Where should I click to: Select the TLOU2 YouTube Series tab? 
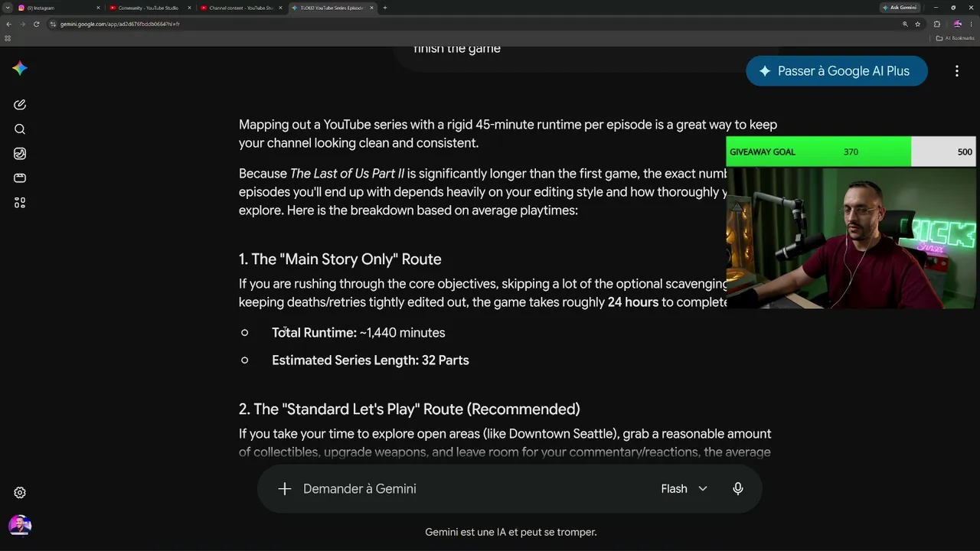332,8
